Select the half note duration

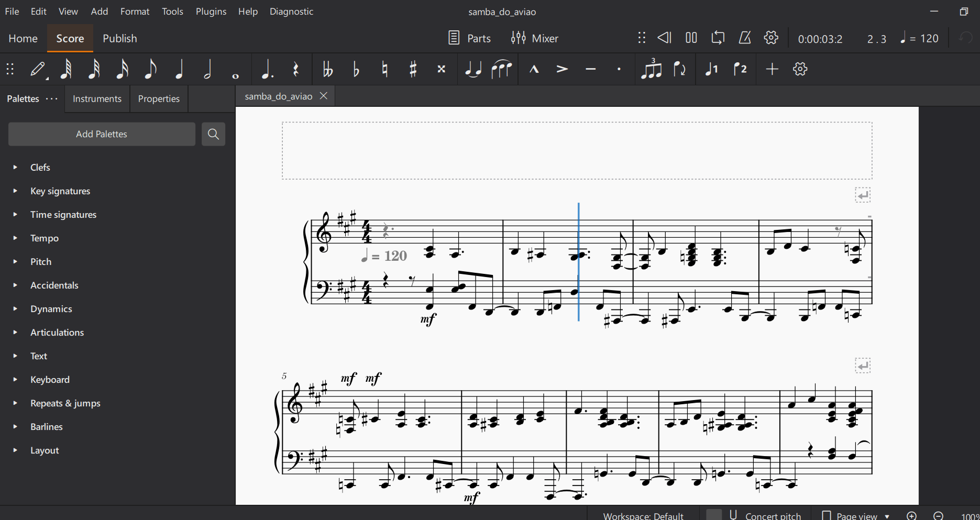coord(207,69)
